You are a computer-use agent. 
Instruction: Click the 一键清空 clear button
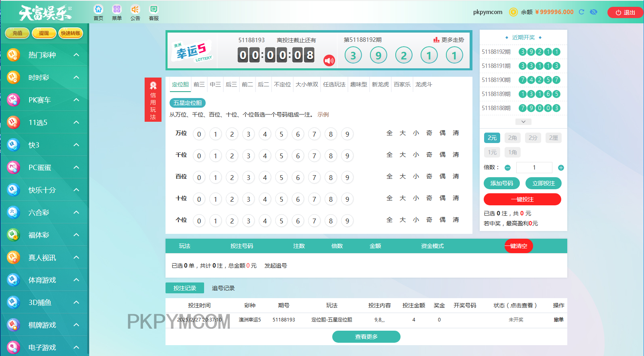pyautogui.click(x=519, y=246)
